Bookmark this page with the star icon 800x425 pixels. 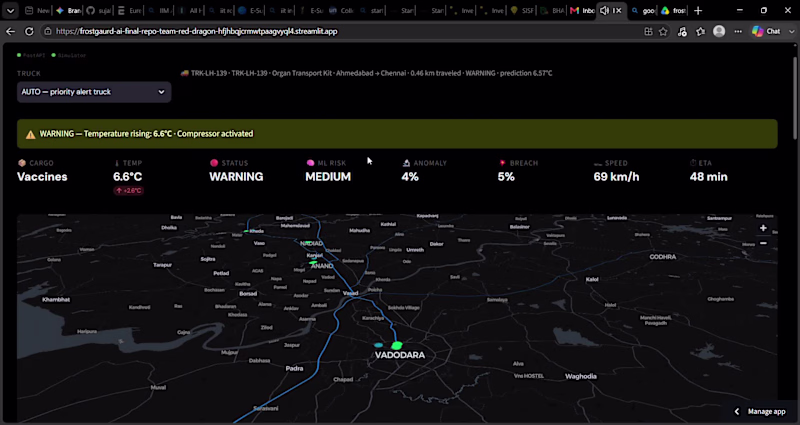point(663,32)
